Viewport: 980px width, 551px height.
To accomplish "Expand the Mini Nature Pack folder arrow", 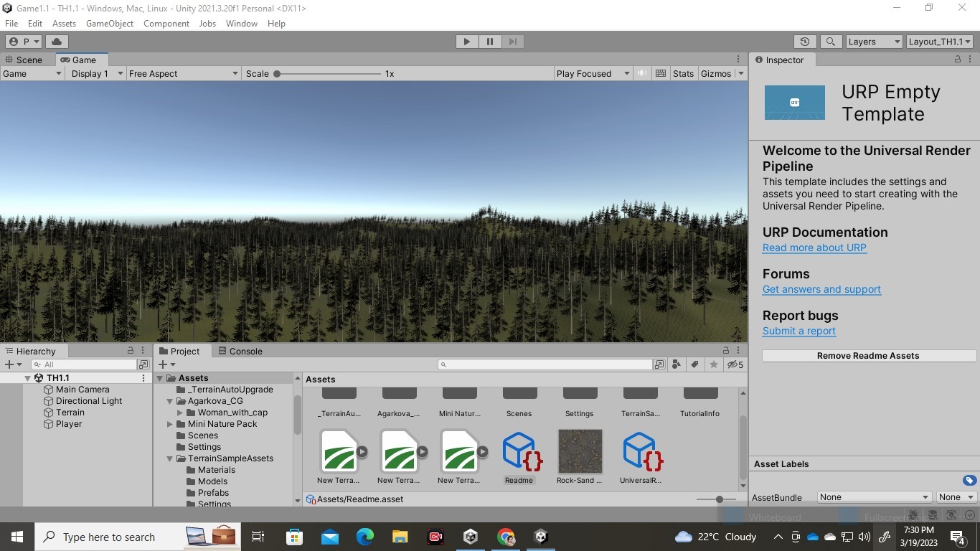I will pyautogui.click(x=171, y=424).
